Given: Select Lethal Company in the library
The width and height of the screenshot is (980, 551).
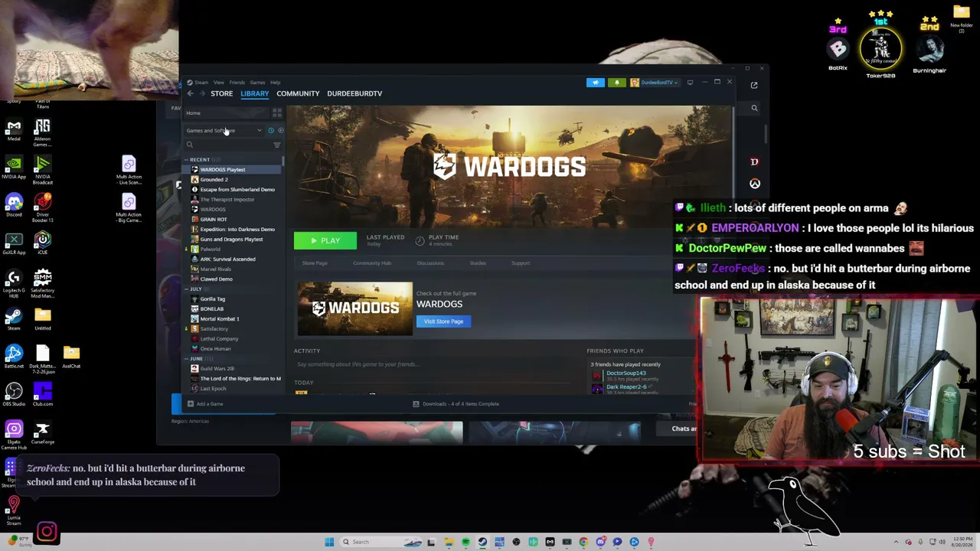Looking at the screenshot, I should (x=234, y=339).
